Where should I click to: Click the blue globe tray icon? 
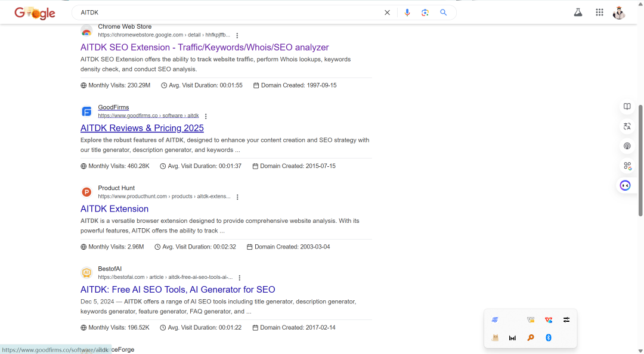tap(495, 320)
